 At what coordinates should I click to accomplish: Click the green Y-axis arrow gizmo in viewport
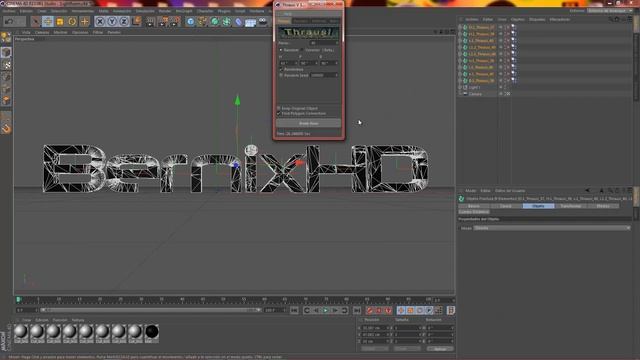[x=237, y=100]
